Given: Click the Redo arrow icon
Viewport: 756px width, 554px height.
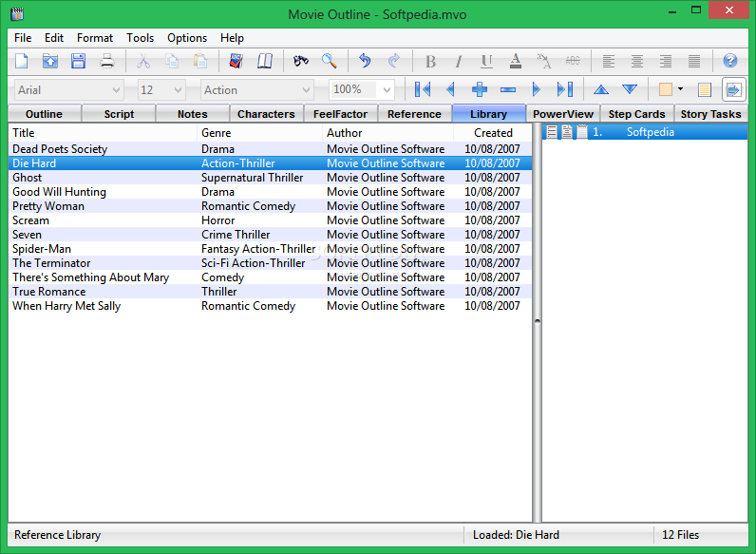Looking at the screenshot, I should [393, 61].
